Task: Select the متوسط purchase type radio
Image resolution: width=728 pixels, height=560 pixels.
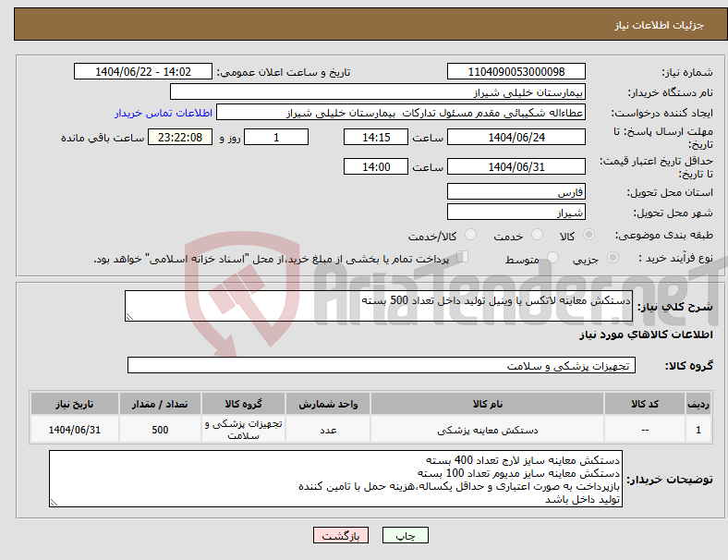Action: point(552,257)
